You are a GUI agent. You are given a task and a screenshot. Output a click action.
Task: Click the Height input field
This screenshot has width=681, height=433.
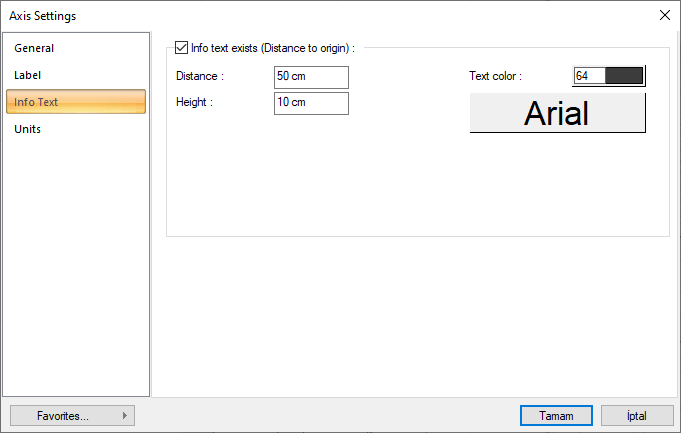coord(311,103)
